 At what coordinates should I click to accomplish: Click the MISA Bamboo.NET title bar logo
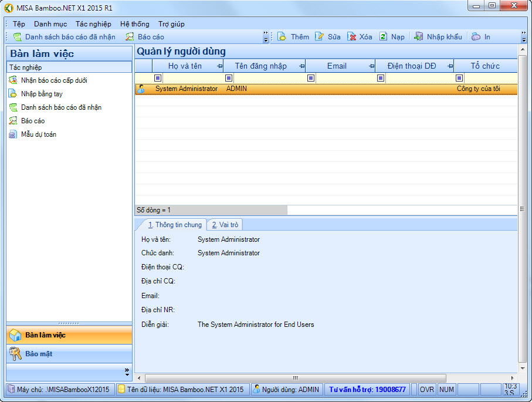click(x=9, y=8)
